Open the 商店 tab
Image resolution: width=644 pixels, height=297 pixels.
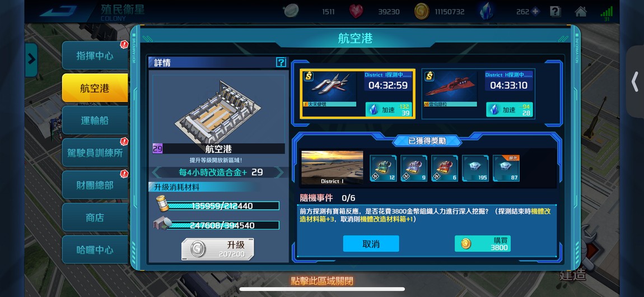(x=95, y=218)
